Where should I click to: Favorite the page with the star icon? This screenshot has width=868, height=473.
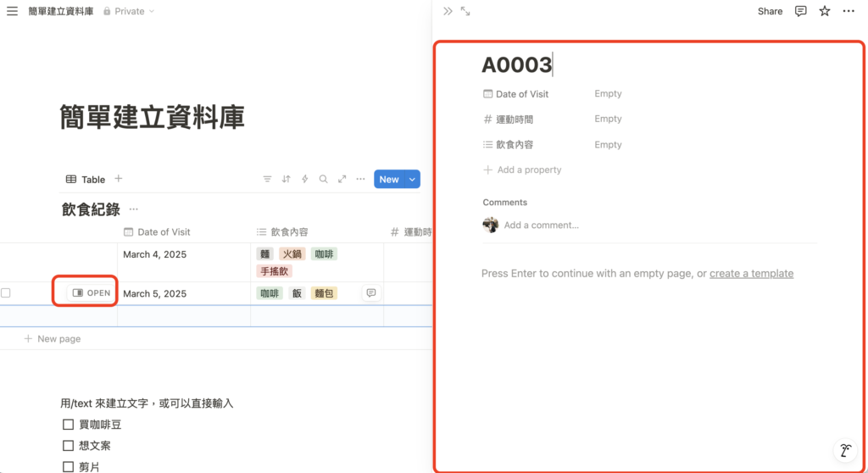[x=824, y=12]
